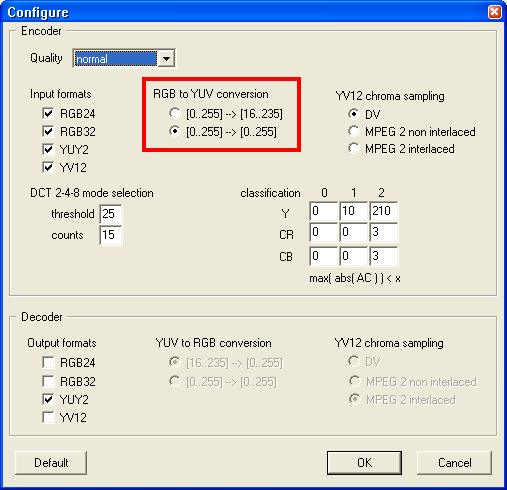Image resolution: width=507 pixels, height=490 pixels.
Task: Uncheck the decoder YUY2 output format
Action: [48, 399]
